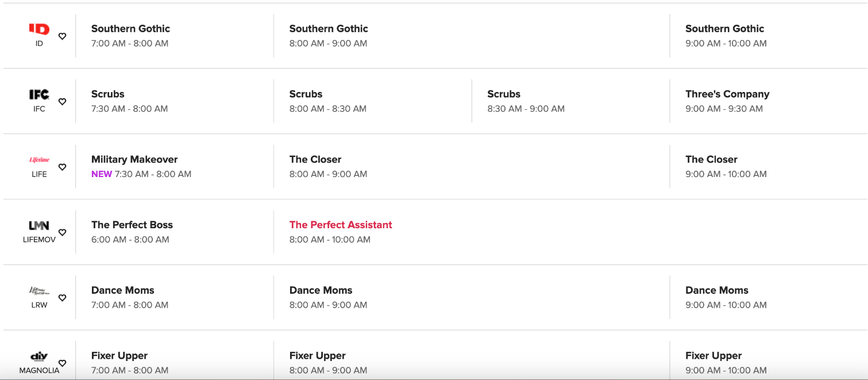This screenshot has height=380, width=868.
Task: Click the Lifetime channel logo
Action: tap(39, 160)
